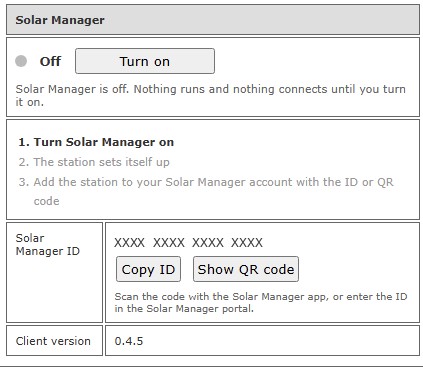The height and width of the screenshot is (367, 423).
Task: Click the 'Client version' label
Action: point(53,341)
